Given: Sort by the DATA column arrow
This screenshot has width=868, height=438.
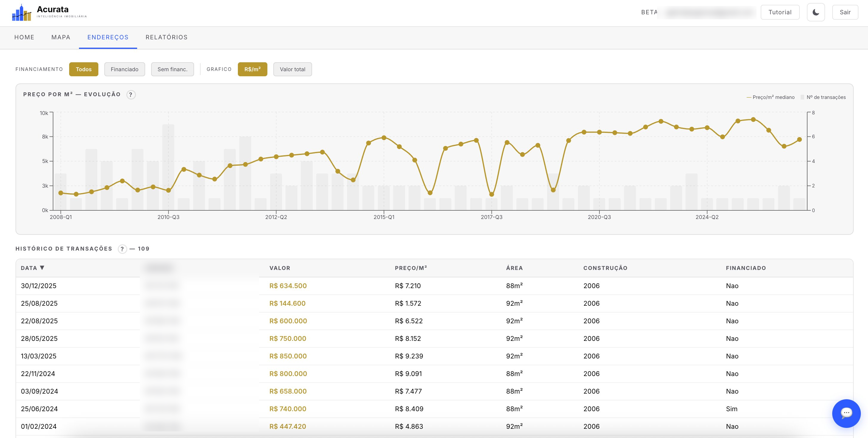Looking at the screenshot, I should coord(42,268).
